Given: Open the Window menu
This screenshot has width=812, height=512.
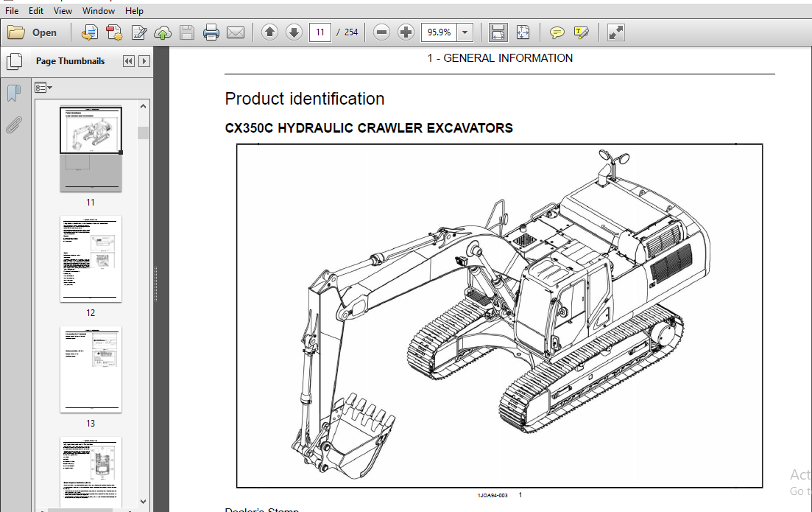Looking at the screenshot, I should coord(99,10).
